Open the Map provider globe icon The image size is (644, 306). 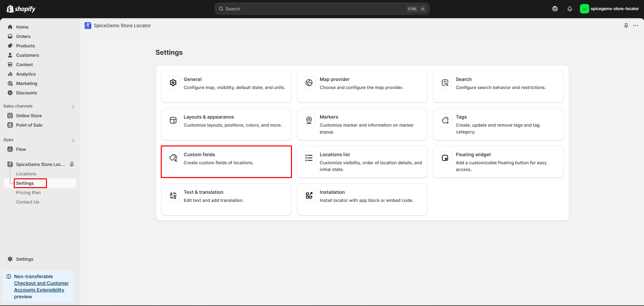309,83
